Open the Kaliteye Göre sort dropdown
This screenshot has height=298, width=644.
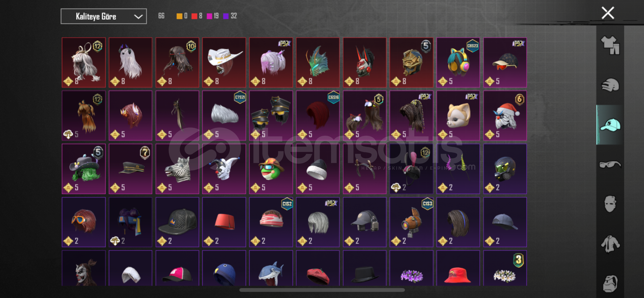[x=104, y=16]
